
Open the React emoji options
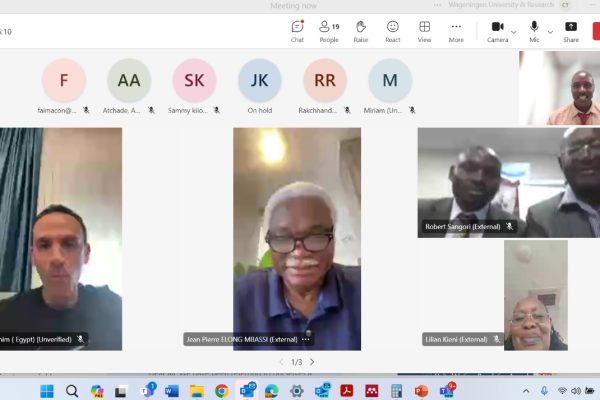point(392,30)
